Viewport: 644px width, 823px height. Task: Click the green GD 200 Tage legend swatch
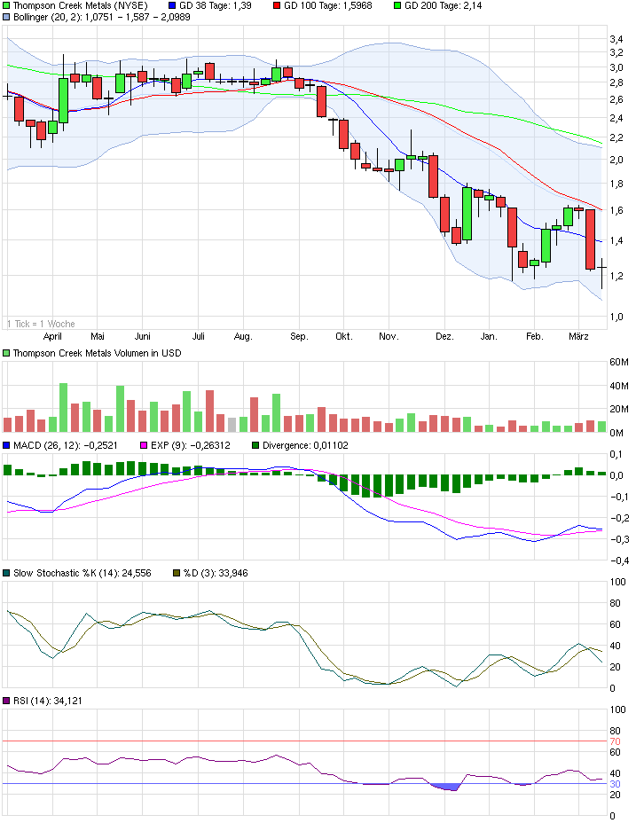click(x=397, y=5)
